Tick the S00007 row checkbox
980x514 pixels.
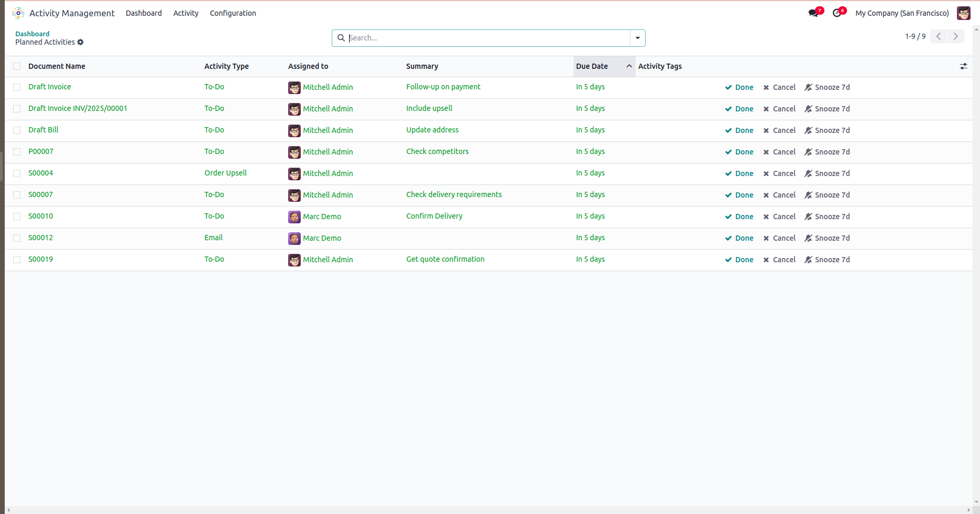coord(17,195)
